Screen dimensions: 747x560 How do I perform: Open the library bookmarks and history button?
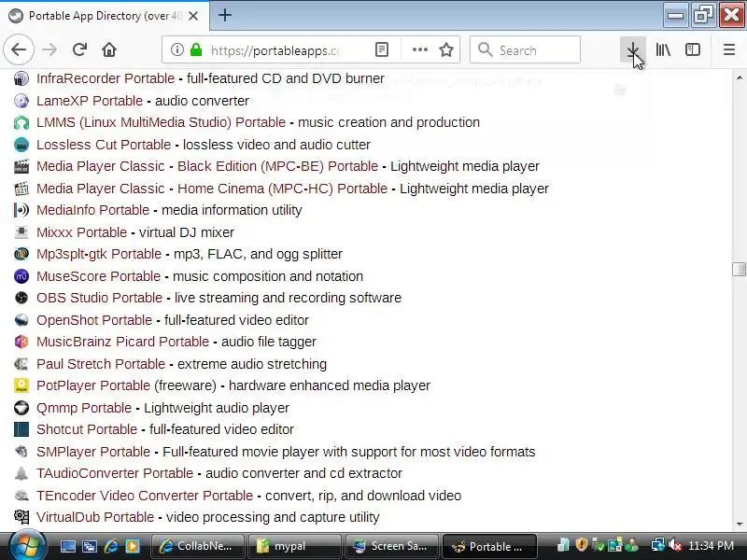coord(663,49)
